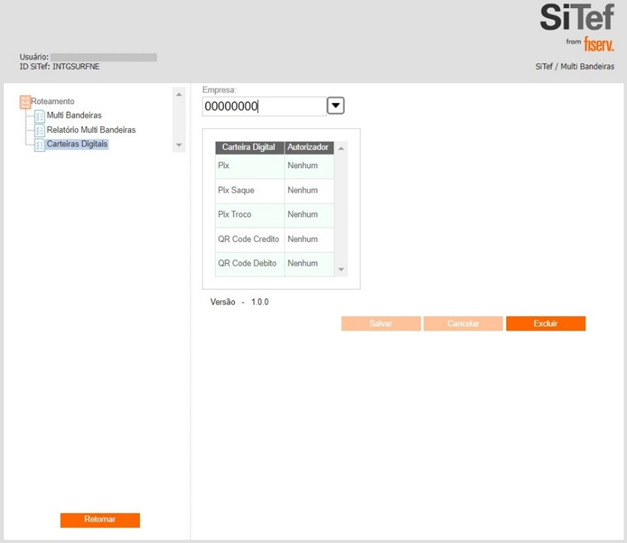Click the Salvar button

click(x=380, y=324)
